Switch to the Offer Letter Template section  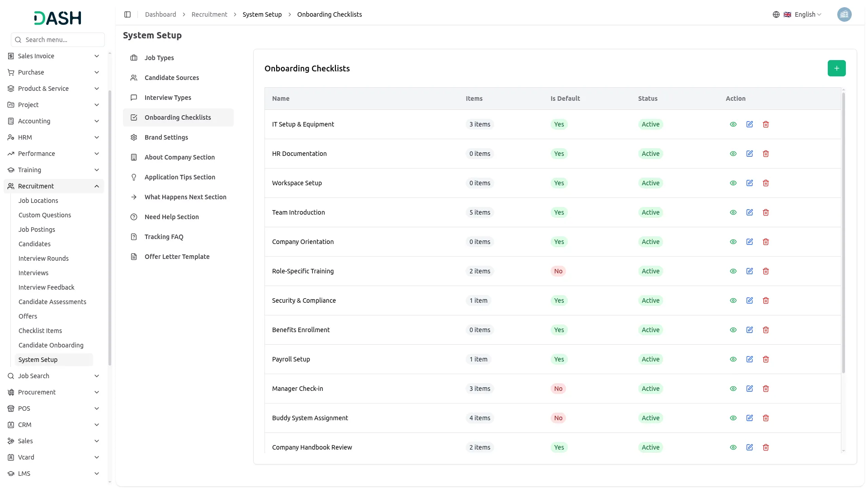pyautogui.click(x=177, y=257)
